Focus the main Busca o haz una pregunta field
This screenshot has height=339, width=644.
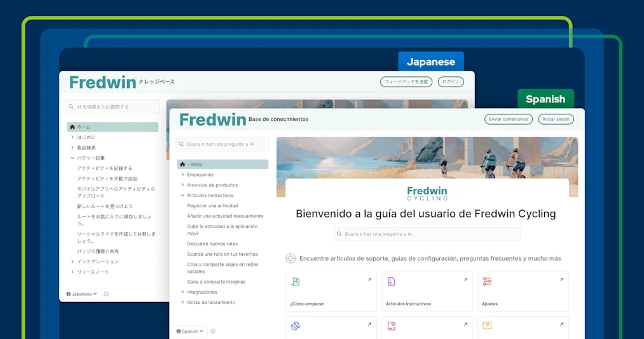(x=427, y=234)
